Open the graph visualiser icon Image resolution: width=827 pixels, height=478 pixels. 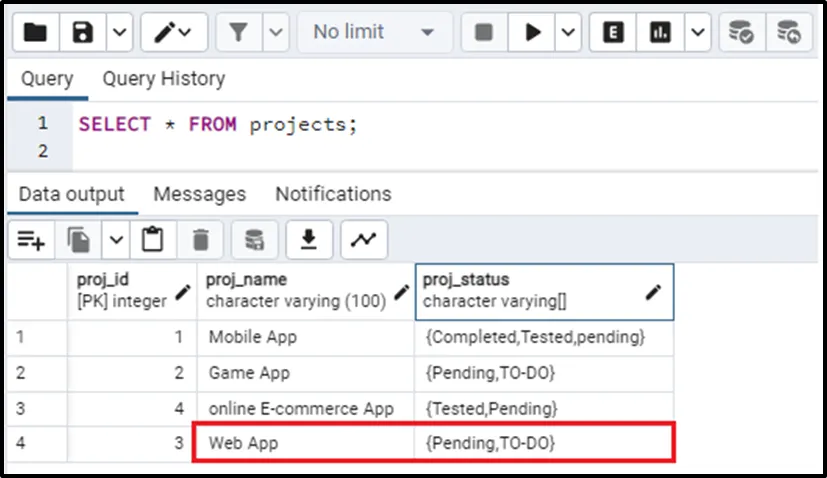[x=364, y=240]
